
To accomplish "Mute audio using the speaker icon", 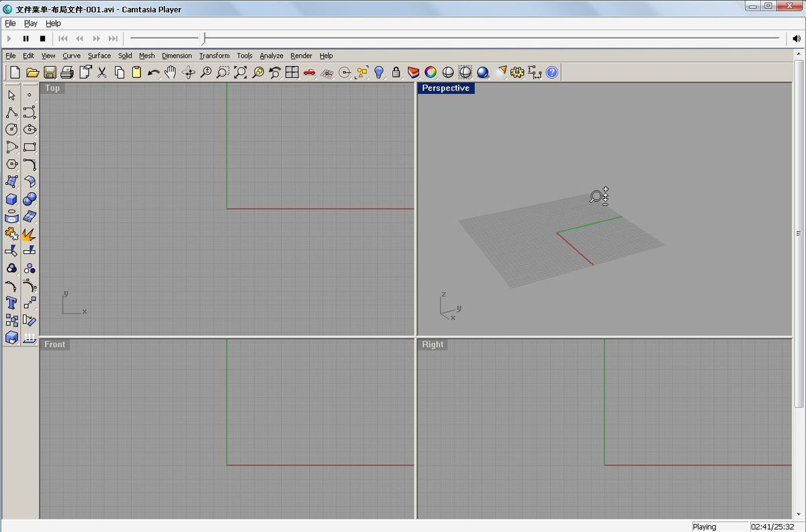I will (x=797, y=39).
